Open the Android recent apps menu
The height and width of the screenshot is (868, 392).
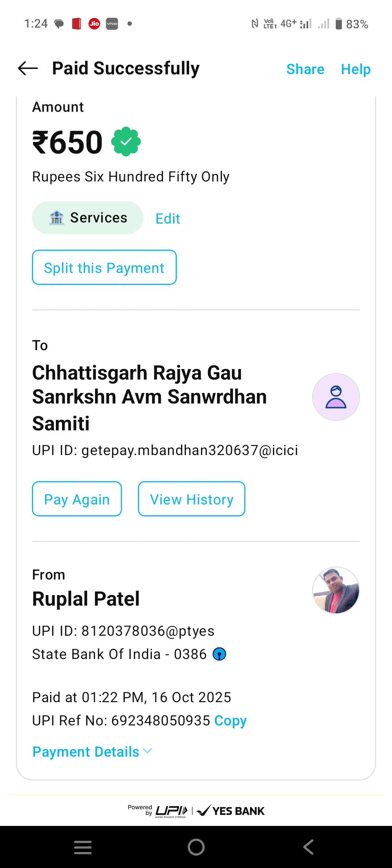[83, 847]
